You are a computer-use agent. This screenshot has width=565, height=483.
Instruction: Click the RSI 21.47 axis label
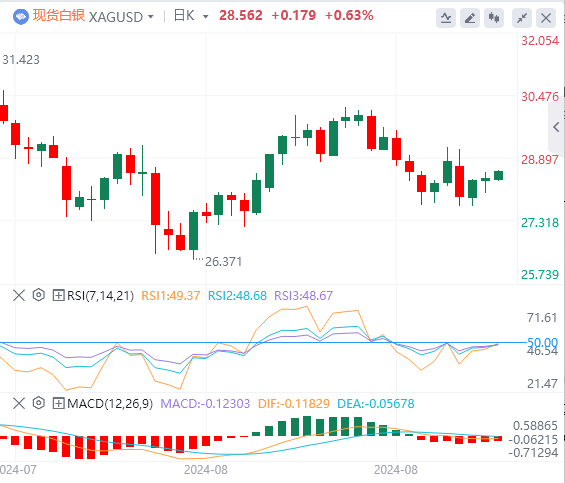(x=542, y=384)
